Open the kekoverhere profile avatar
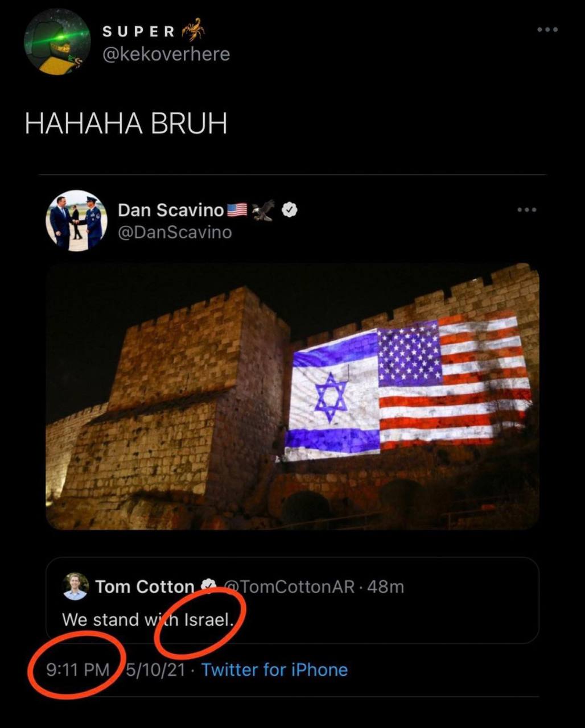This screenshot has width=585, height=728. (x=57, y=42)
